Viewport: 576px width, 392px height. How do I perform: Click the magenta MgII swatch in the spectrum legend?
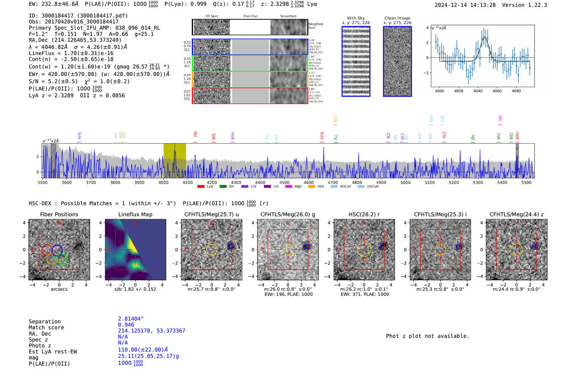pos(288,186)
